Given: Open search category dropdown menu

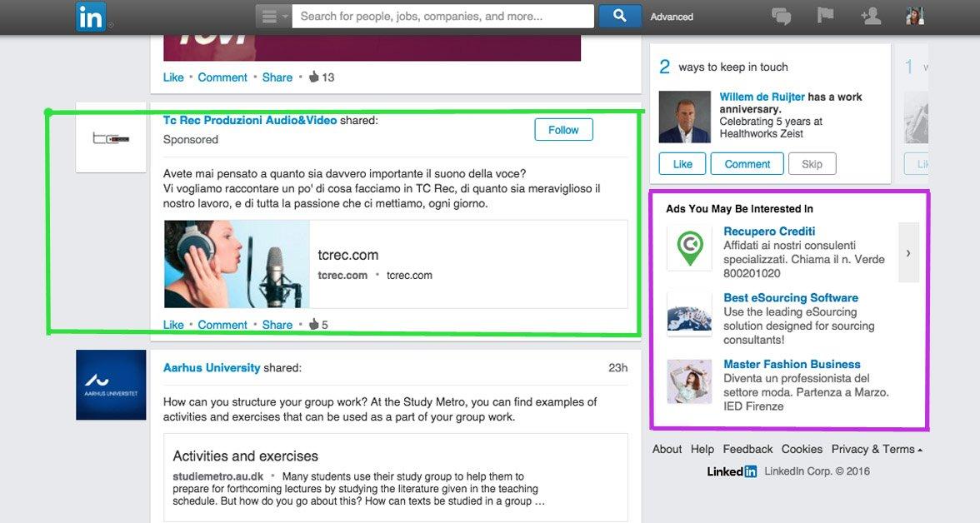Looking at the screenshot, I should tap(273, 17).
